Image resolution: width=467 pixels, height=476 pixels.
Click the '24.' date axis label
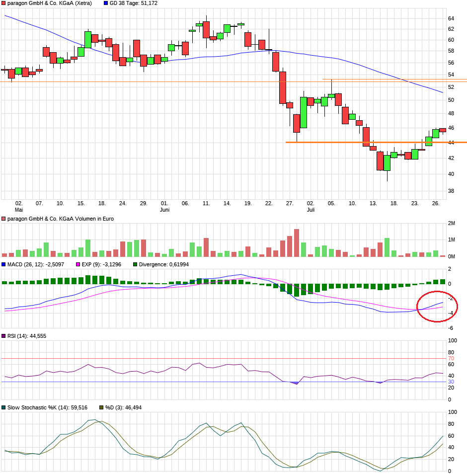pyautogui.click(x=123, y=203)
